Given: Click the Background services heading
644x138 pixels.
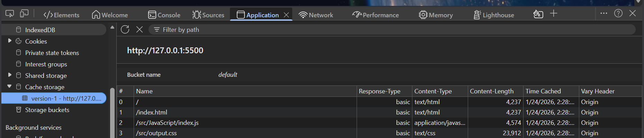Looking at the screenshot, I should (34, 127).
